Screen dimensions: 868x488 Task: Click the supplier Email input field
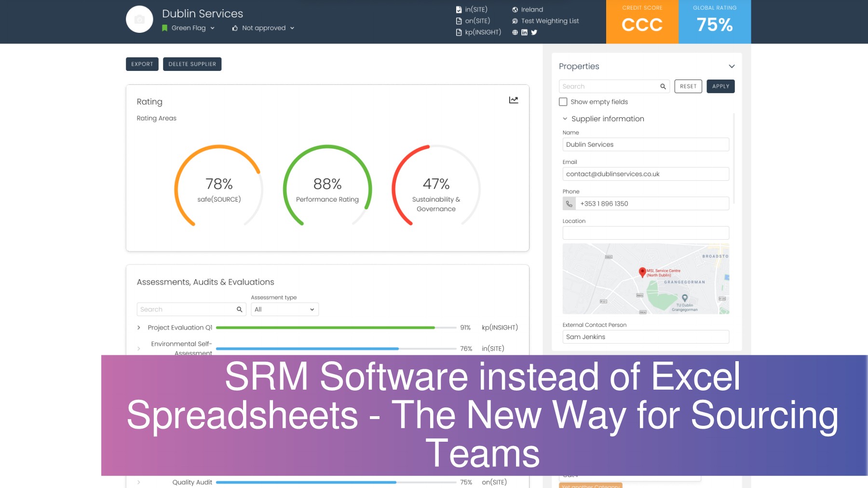(645, 174)
